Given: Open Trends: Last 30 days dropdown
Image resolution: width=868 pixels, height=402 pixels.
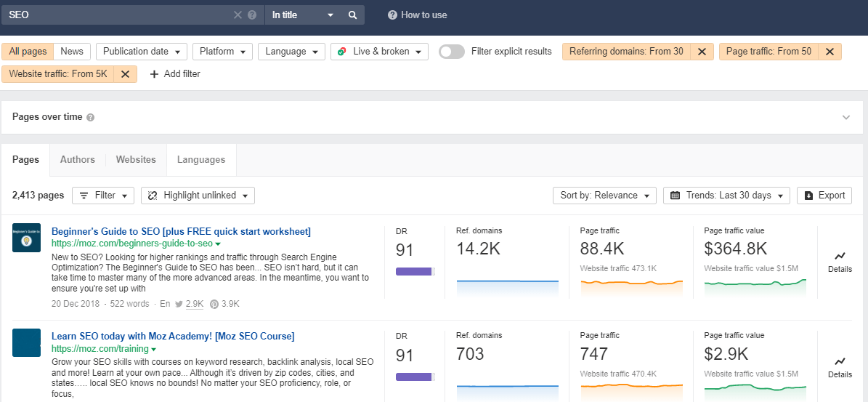Looking at the screenshot, I should (726, 196).
